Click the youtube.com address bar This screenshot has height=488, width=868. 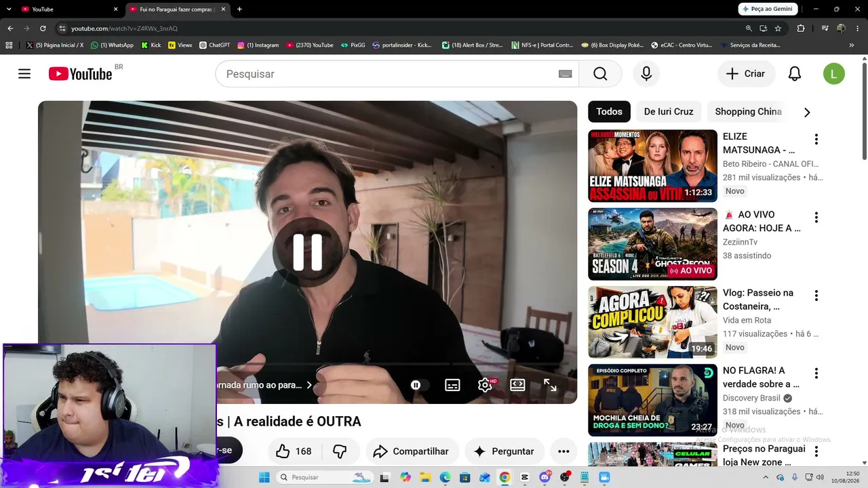400,28
